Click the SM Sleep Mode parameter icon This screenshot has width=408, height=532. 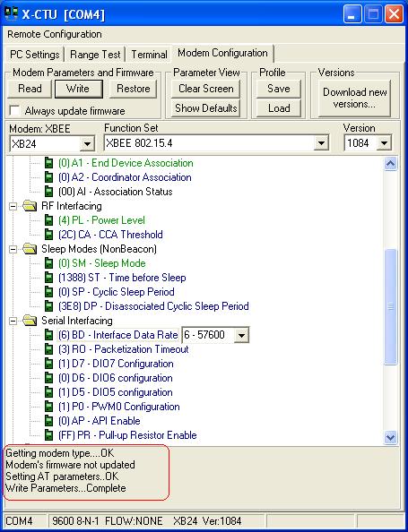pyautogui.click(x=49, y=263)
